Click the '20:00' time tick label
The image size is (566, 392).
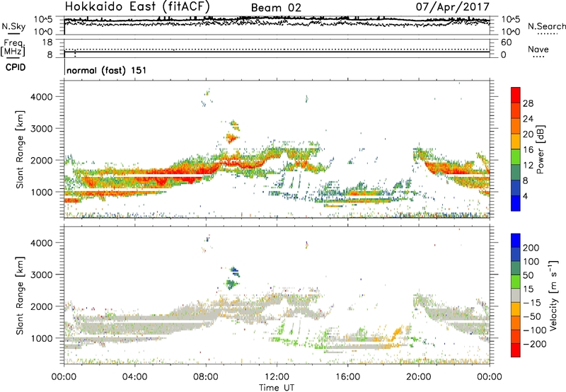[x=419, y=377]
